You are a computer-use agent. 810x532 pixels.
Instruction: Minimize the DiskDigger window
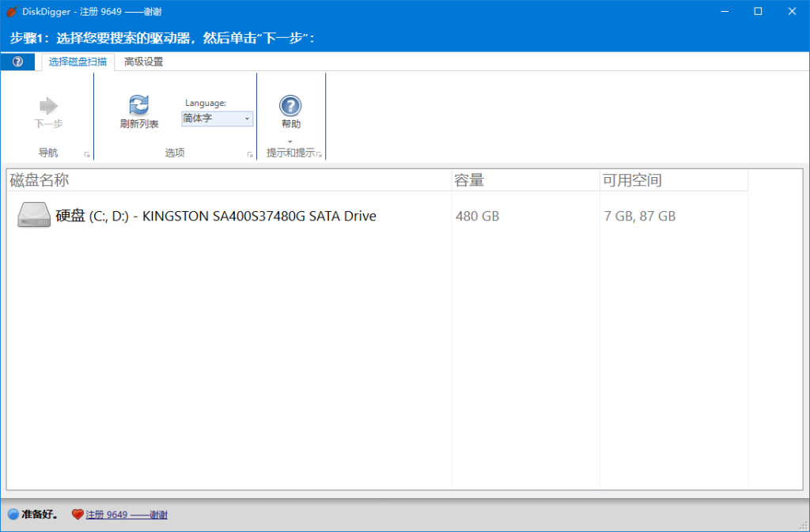tap(725, 11)
